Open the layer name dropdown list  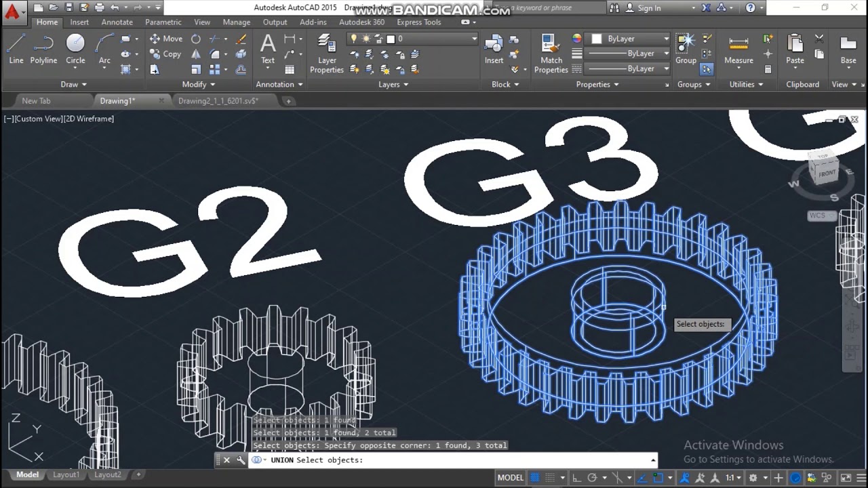412,39
